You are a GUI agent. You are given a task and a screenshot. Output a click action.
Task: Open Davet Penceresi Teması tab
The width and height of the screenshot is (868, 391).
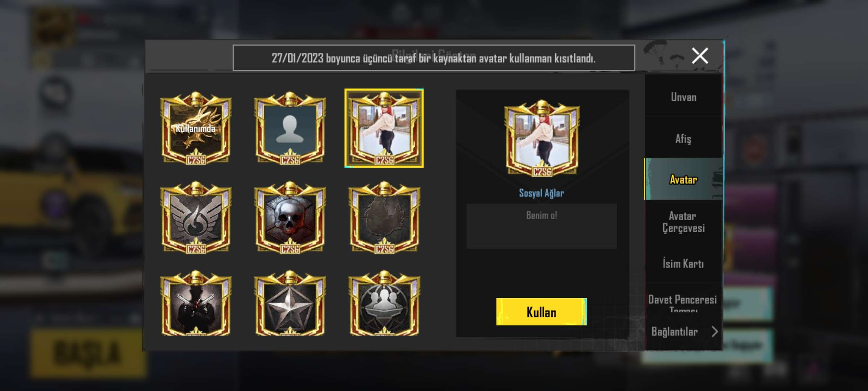(x=683, y=302)
